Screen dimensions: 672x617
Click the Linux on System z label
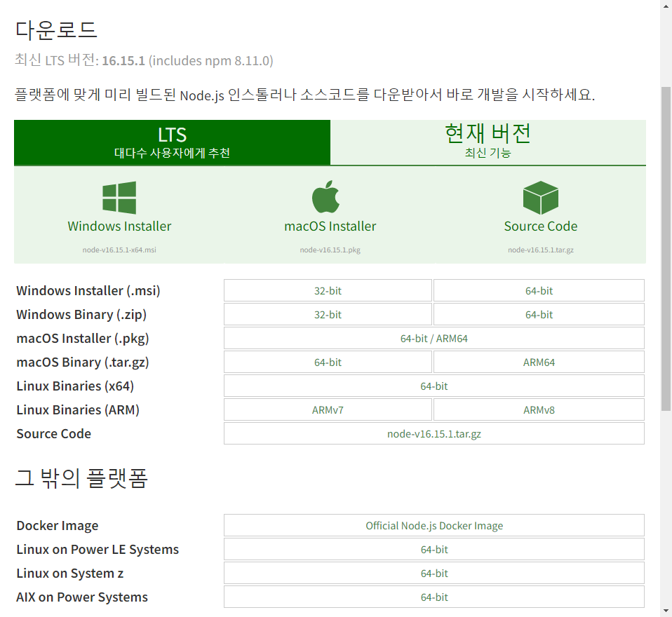click(70, 574)
